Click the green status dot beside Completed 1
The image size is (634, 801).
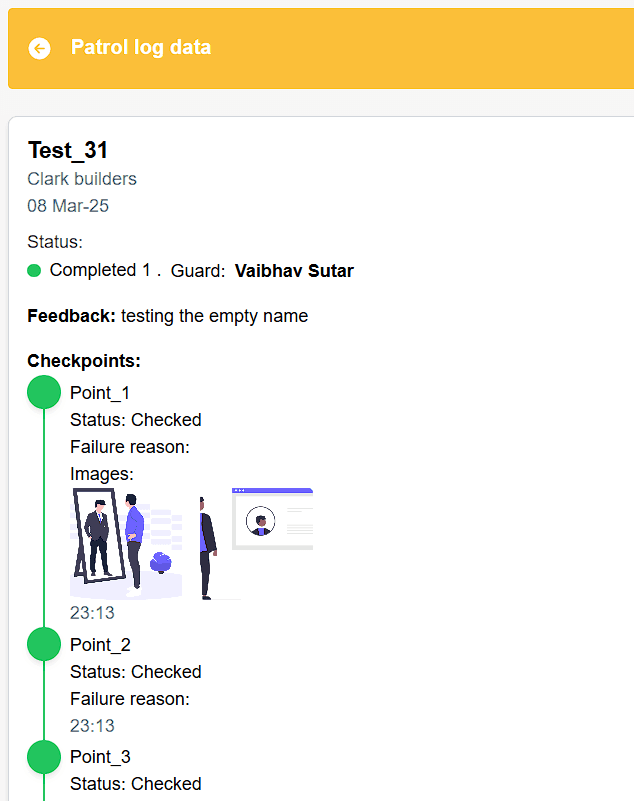click(33, 270)
